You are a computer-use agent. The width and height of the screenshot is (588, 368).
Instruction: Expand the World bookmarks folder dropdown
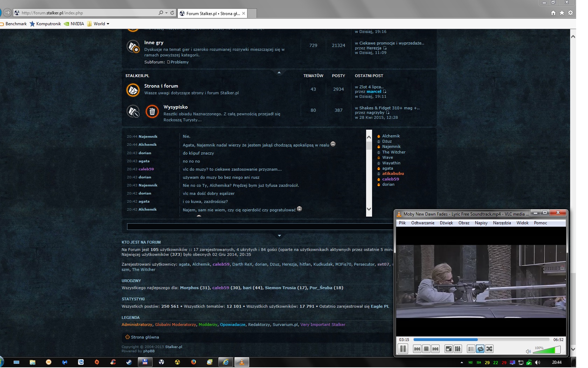(x=108, y=24)
